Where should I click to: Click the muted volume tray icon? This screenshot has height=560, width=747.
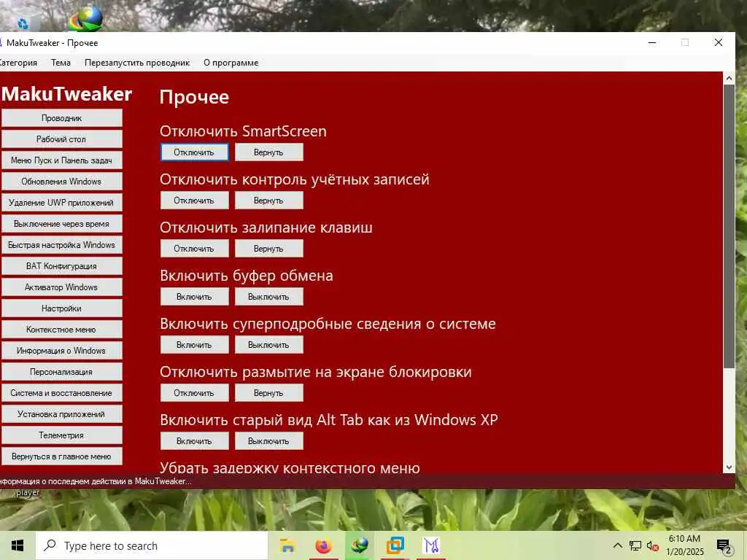click(x=653, y=546)
